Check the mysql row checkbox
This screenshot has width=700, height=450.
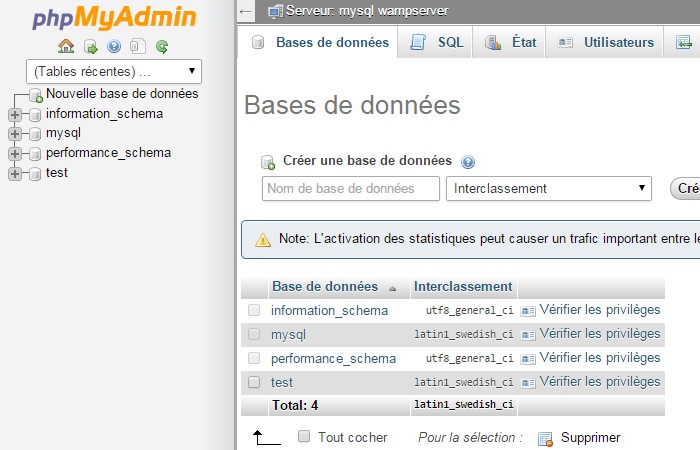pyautogui.click(x=254, y=334)
